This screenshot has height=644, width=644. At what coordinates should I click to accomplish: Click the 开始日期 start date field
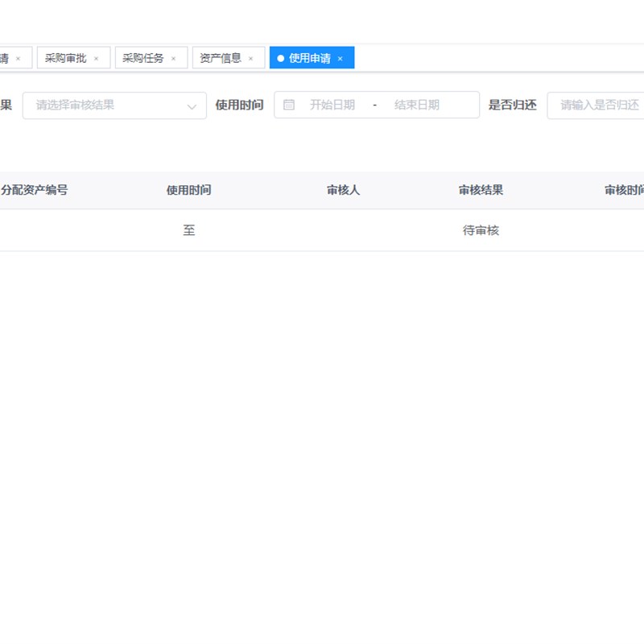(332, 105)
